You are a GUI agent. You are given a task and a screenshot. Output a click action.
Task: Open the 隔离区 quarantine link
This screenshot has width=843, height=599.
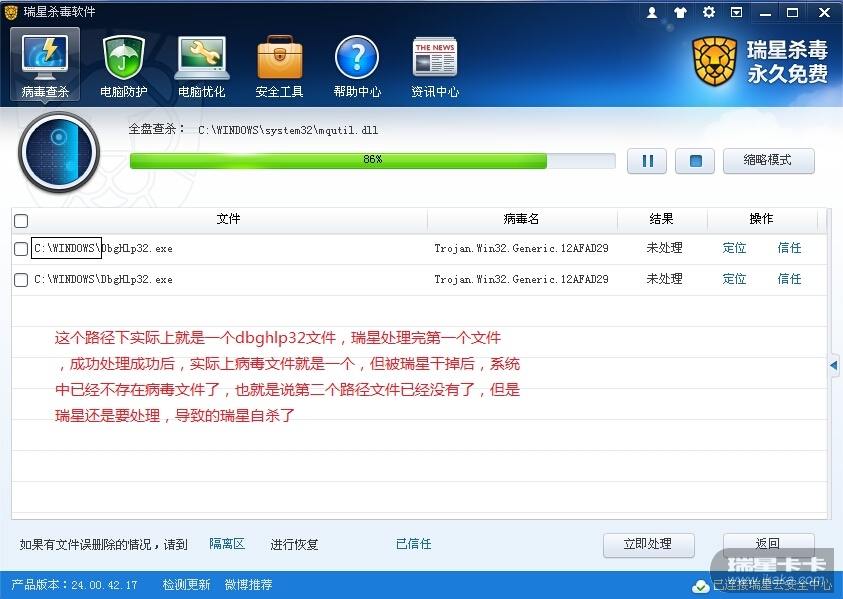point(227,544)
